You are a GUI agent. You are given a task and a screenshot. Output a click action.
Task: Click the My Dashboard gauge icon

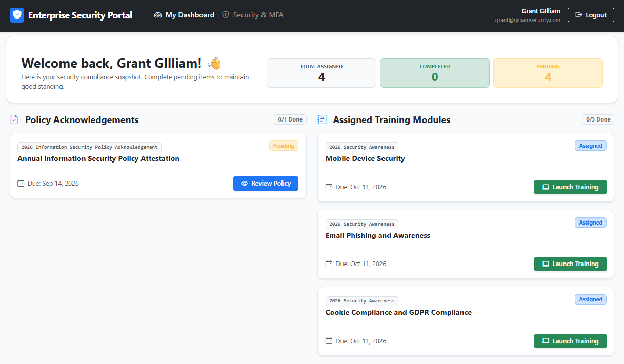click(158, 15)
